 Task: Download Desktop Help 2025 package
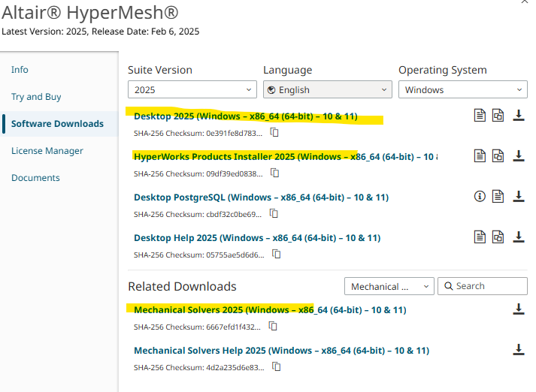[x=519, y=237]
